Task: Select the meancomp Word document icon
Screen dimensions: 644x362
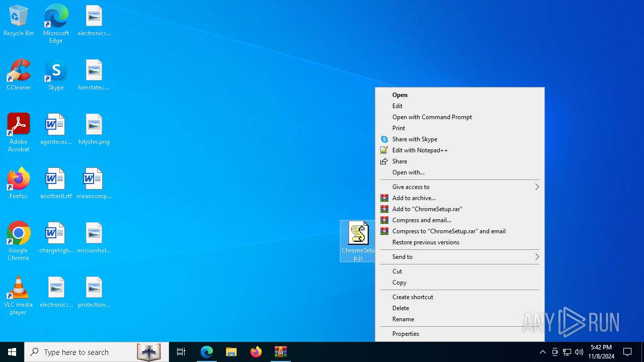Action: [x=94, y=184]
